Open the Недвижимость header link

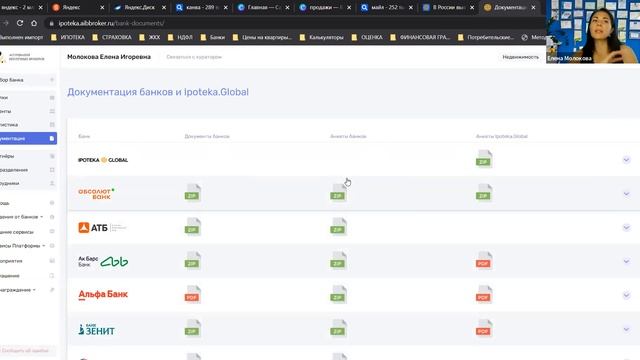520,57
